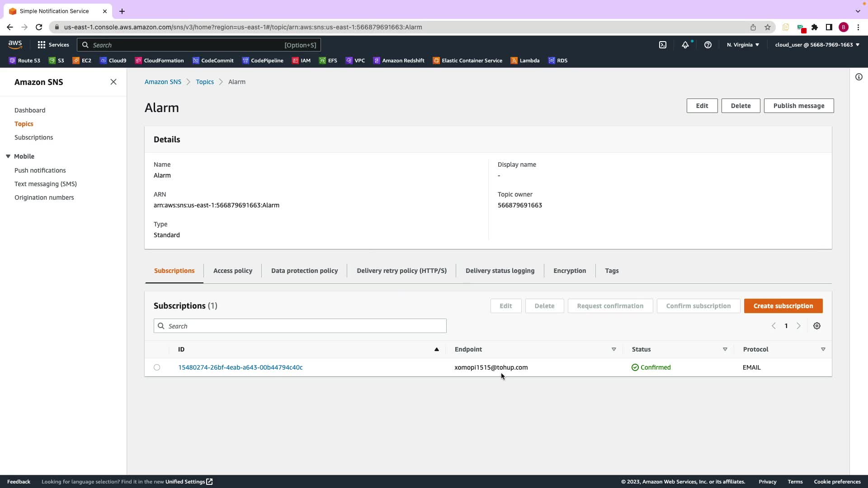This screenshot has width=868, height=488.
Task: Open subscription ID 15480274 link
Action: (241, 367)
